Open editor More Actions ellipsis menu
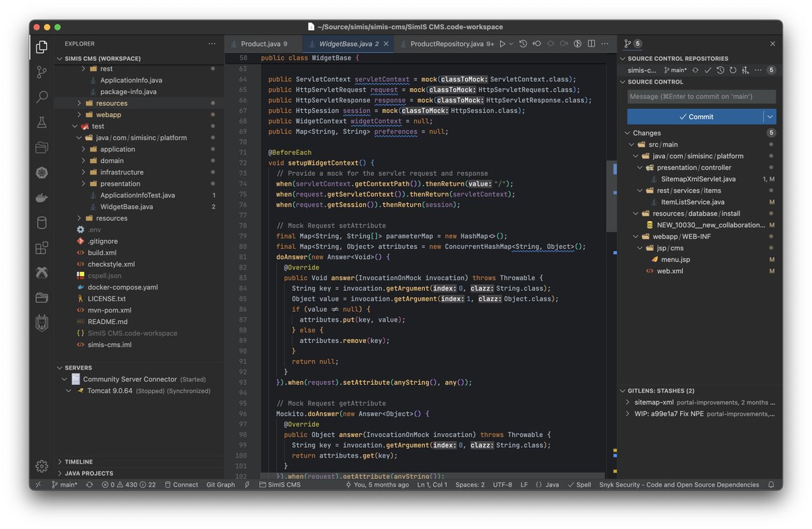Viewport: 812px width, 529px height. (606, 44)
